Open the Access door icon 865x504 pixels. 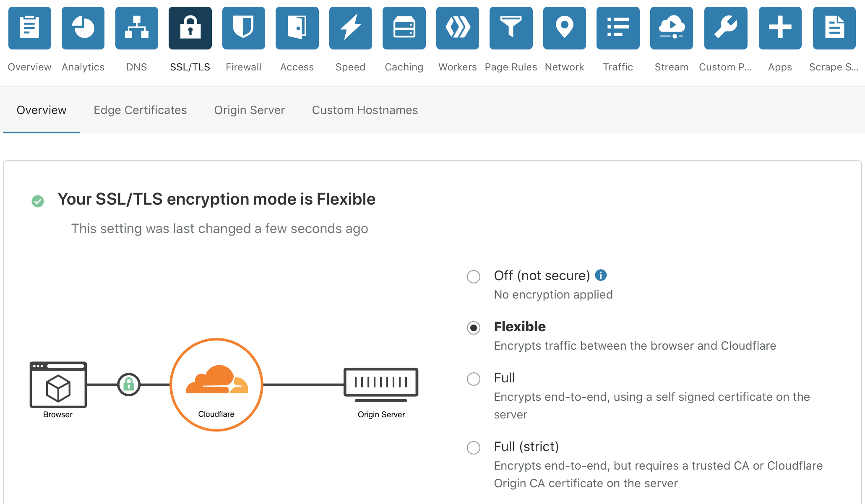point(297,28)
